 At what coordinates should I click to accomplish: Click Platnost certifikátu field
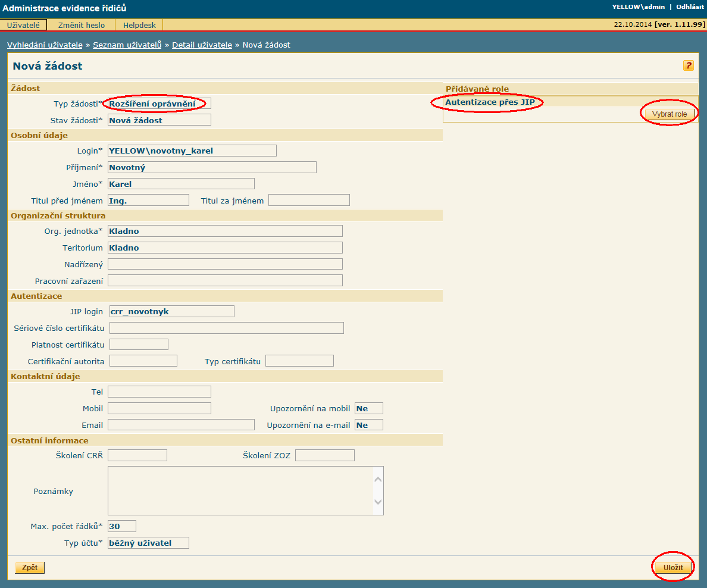coord(139,345)
